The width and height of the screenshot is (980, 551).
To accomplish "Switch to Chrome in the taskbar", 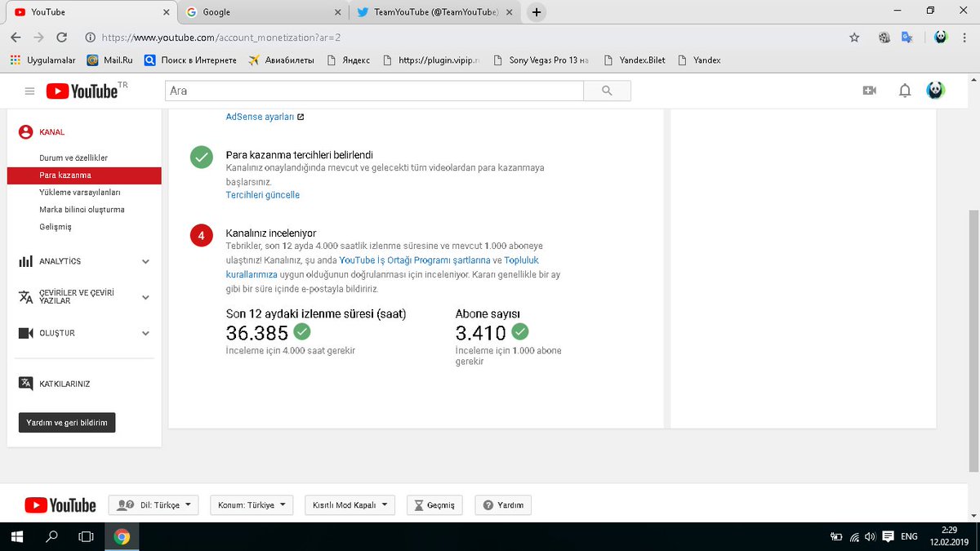I will pos(122,536).
